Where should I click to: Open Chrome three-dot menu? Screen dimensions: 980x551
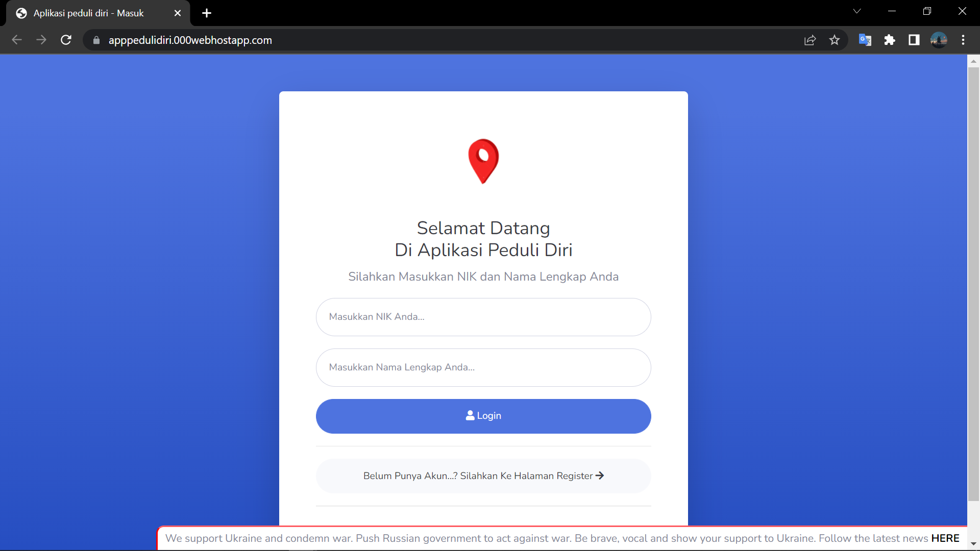coord(963,40)
